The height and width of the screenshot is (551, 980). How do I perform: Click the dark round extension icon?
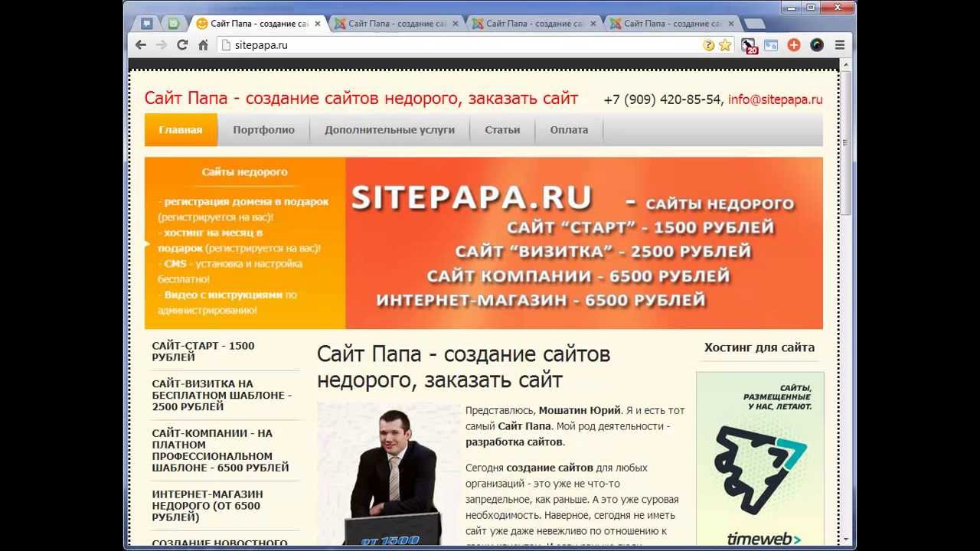[817, 45]
